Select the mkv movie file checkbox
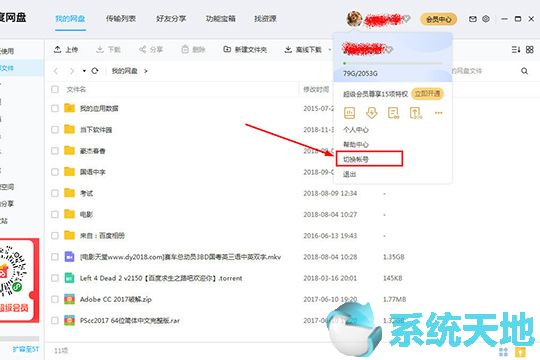Viewport: 540px width, 360px height. 55,257
